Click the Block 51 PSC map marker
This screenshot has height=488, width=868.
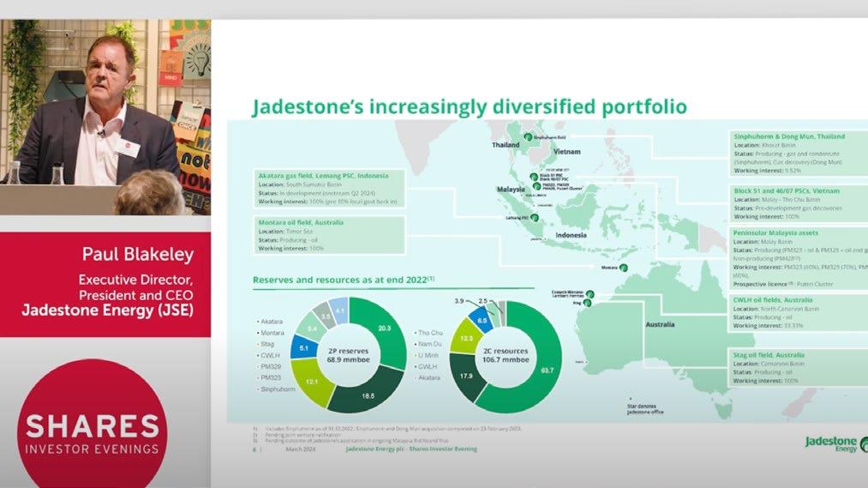coord(534,177)
